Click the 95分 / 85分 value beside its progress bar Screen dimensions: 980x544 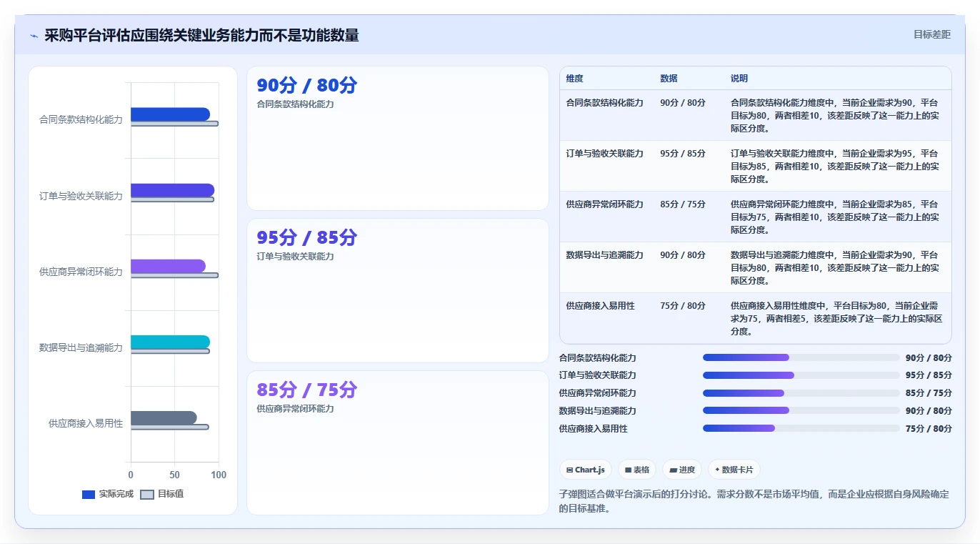(929, 375)
